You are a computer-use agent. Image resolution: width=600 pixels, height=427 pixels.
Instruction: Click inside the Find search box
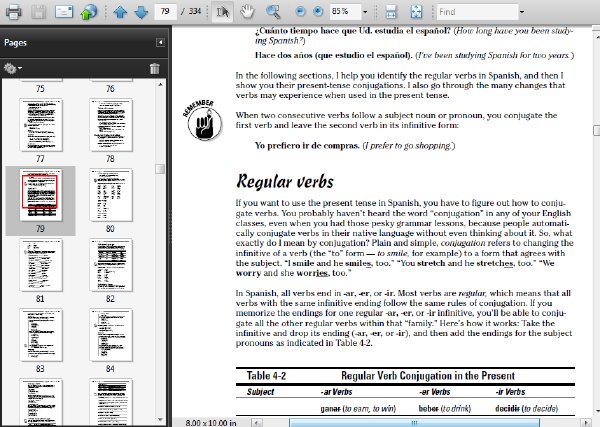pyautogui.click(x=477, y=12)
